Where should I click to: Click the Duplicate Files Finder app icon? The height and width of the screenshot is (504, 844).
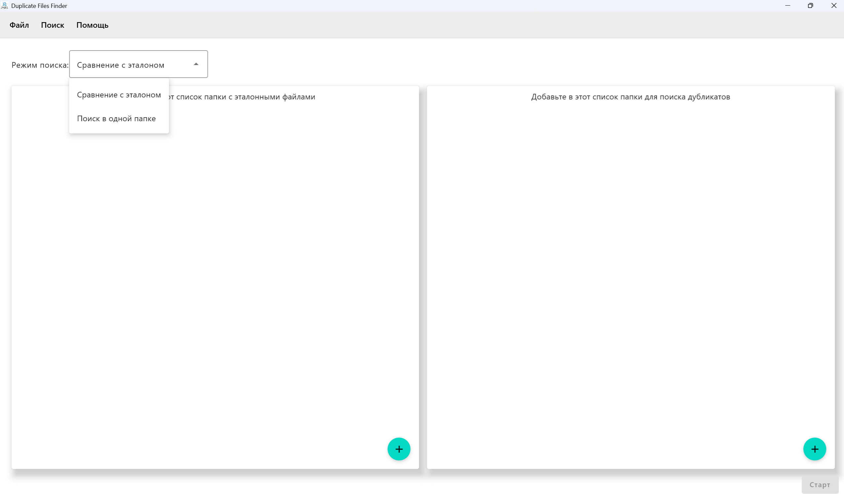(x=4, y=5)
